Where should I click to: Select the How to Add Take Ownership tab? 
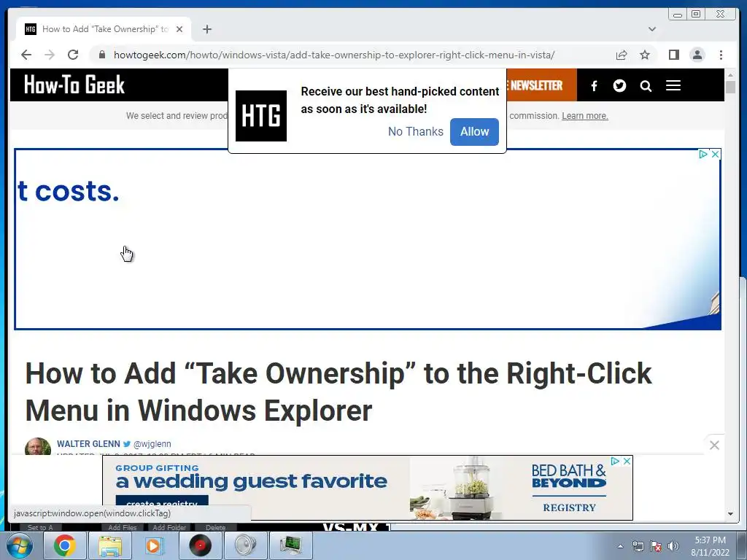(x=104, y=29)
